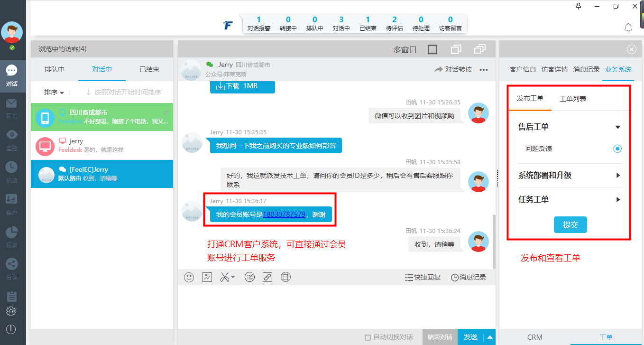Click the 发送 send button
This screenshot has width=644, height=345.
coord(470,337)
